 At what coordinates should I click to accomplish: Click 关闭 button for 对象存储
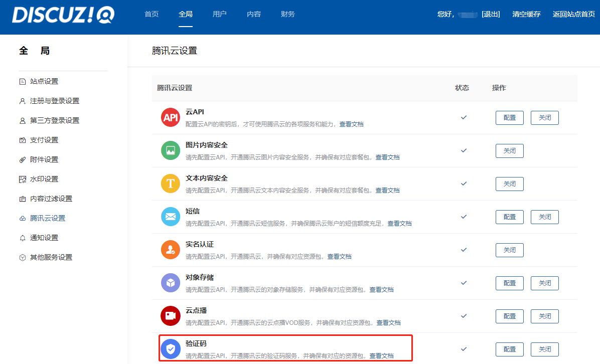(x=545, y=283)
